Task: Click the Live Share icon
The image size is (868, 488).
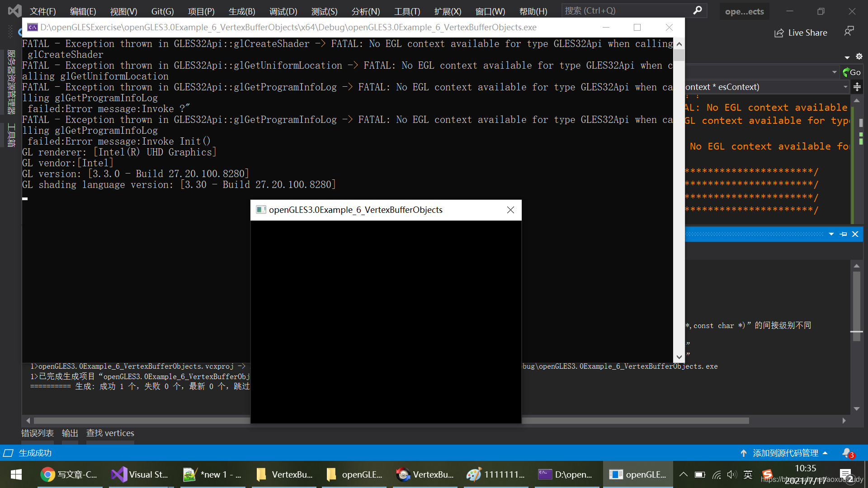Action: tap(778, 33)
